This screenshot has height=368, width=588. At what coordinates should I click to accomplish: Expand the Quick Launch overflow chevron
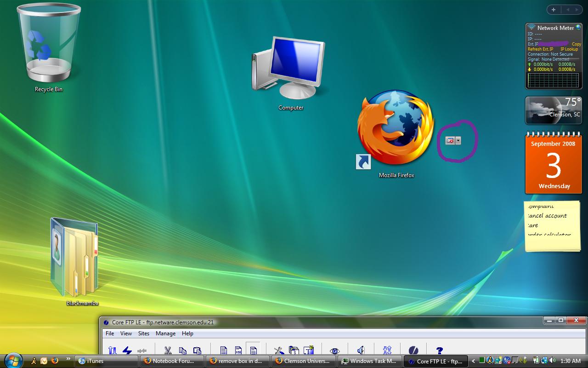(68, 359)
